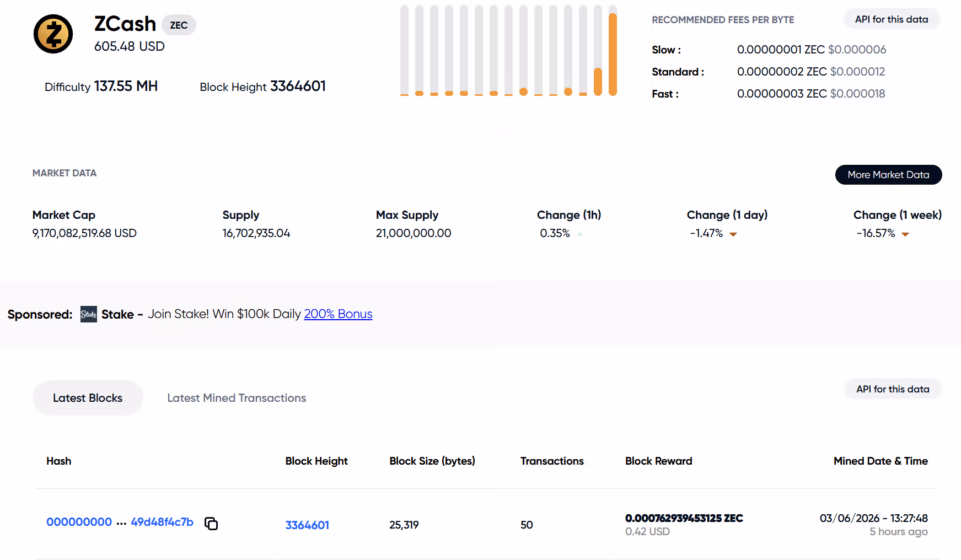Click the Fast fee 0.00000003 ZEC

tap(782, 94)
